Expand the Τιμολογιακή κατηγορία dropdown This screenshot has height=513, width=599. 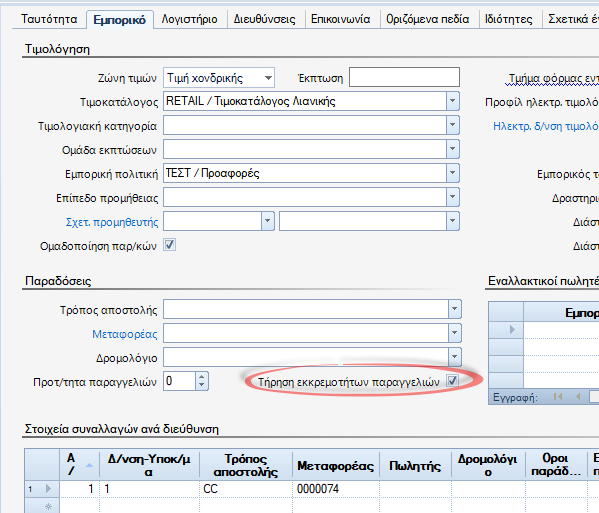tap(452, 125)
